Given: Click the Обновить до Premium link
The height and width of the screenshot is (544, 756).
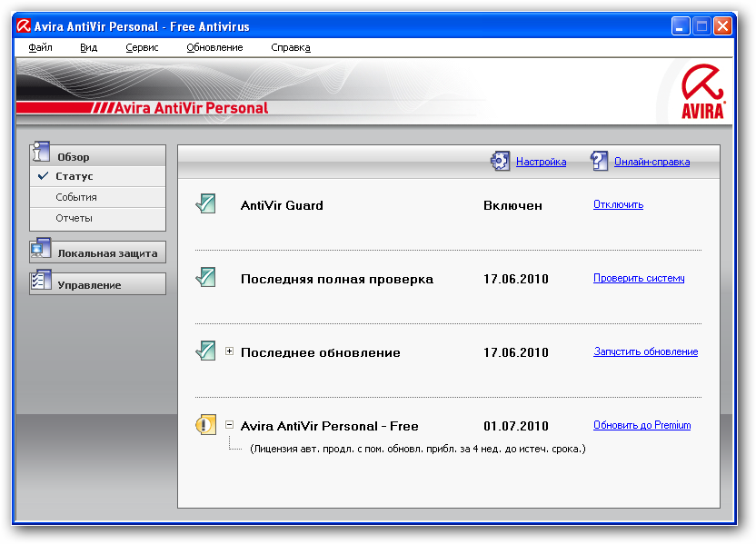Looking at the screenshot, I should pyautogui.click(x=642, y=425).
